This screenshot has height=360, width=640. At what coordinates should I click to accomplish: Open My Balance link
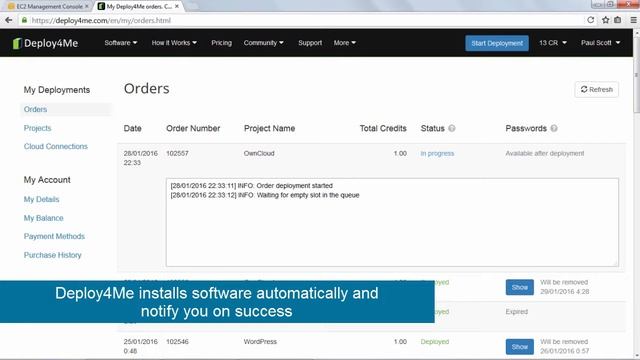43,218
